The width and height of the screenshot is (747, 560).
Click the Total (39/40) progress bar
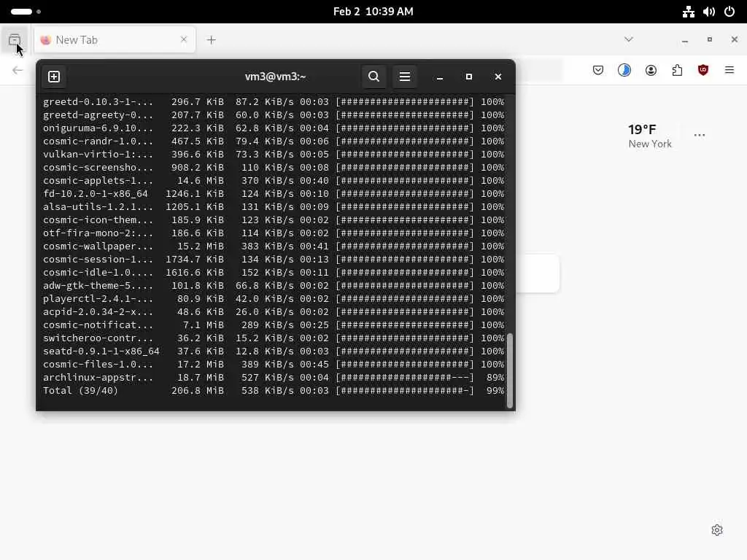tap(405, 391)
